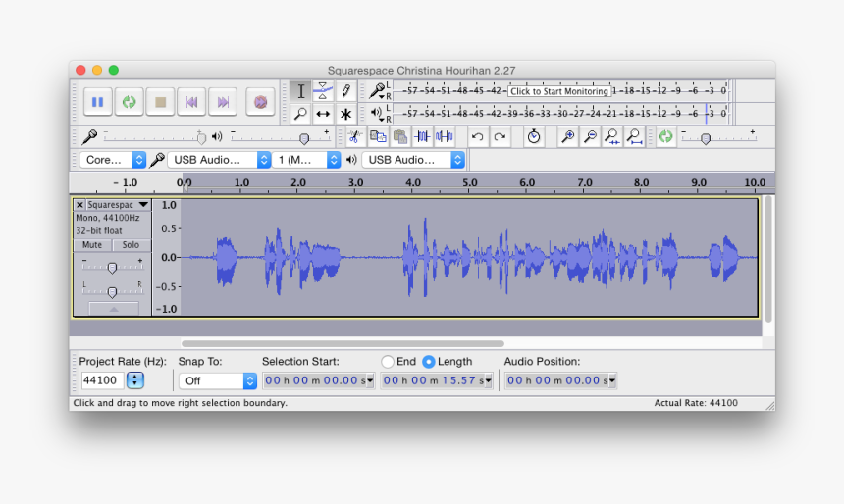
Task: Click inside the audio waveform
Action: point(469,258)
